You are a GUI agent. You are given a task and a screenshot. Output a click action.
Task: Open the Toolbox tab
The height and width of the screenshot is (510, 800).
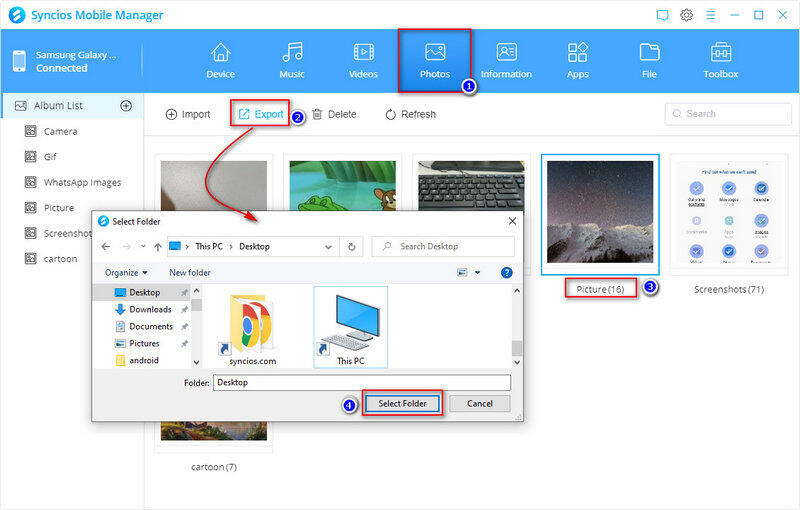pos(720,60)
